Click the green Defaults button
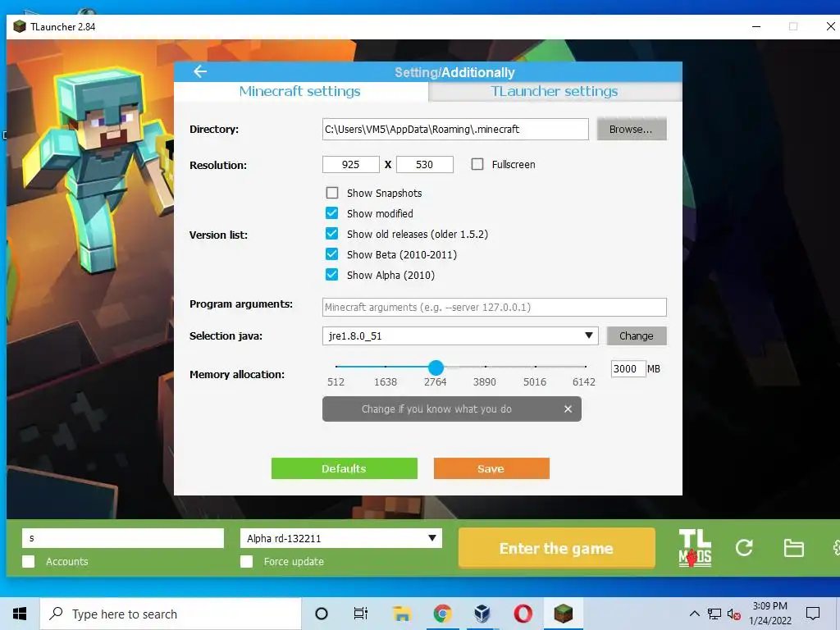Viewport: 840px width, 630px height. (x=345, y=468)
